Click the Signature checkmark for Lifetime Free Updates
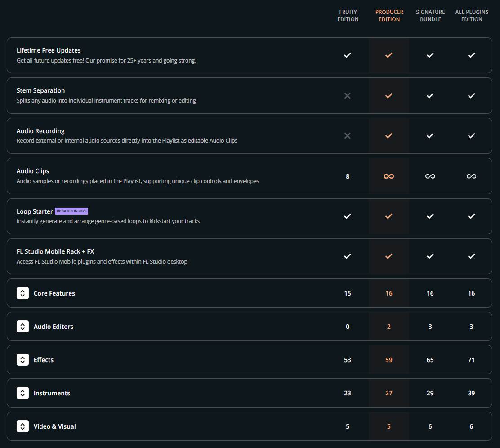 coord(430,55)
